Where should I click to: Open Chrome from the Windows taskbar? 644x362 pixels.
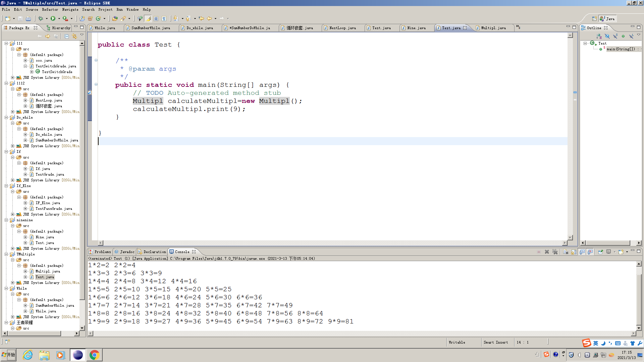click(94, 355)
